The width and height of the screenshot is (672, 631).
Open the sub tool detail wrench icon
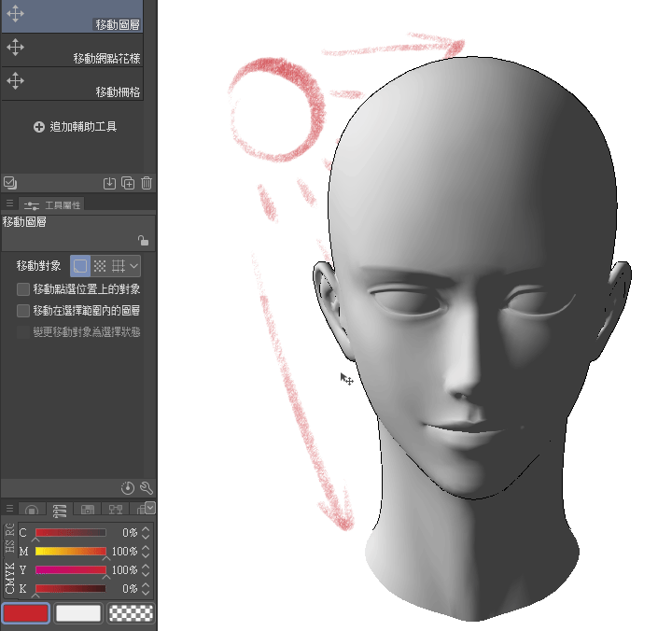147,488
